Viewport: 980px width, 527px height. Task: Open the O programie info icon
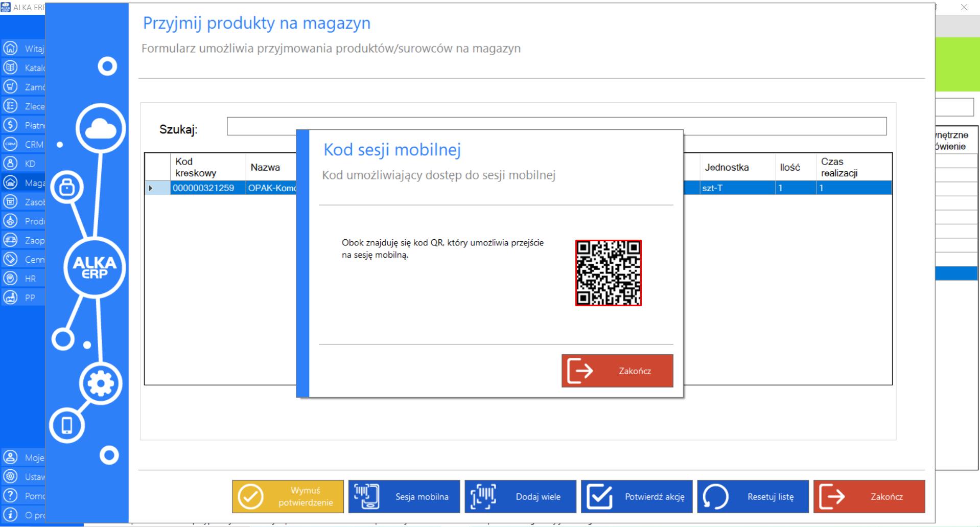[x=10, y=515]
